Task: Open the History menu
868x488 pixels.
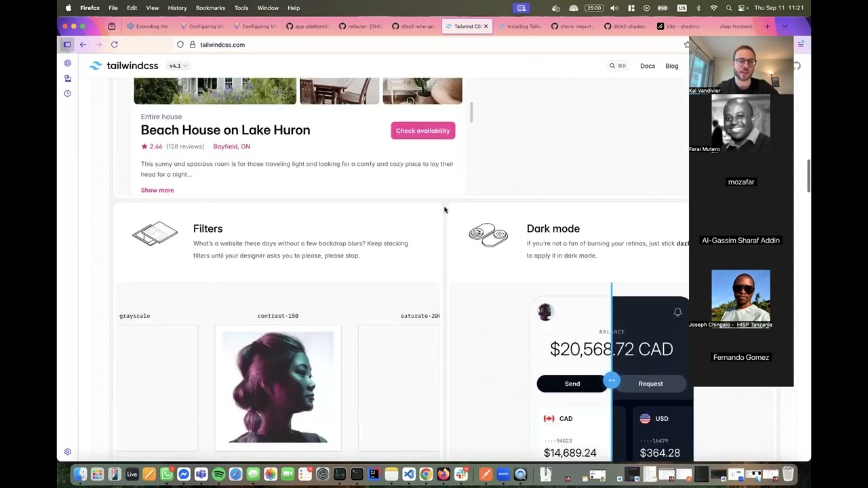Action: [x=177, y=8]
